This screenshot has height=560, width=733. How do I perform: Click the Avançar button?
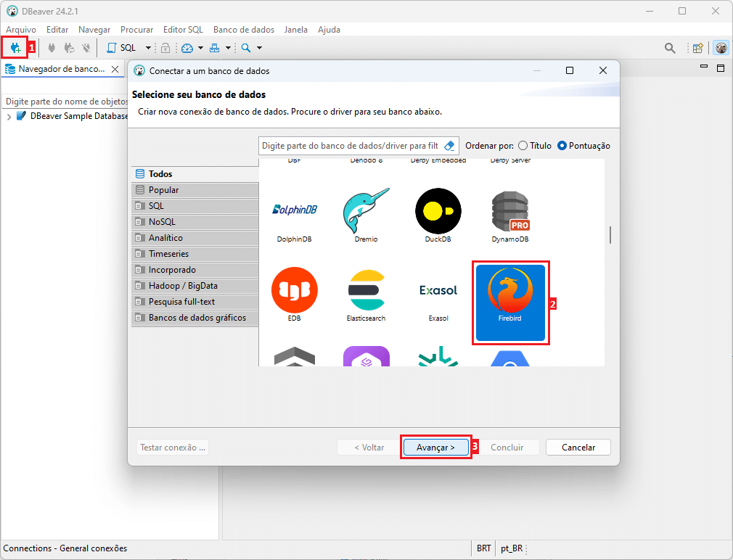click(x=435, y=448)
